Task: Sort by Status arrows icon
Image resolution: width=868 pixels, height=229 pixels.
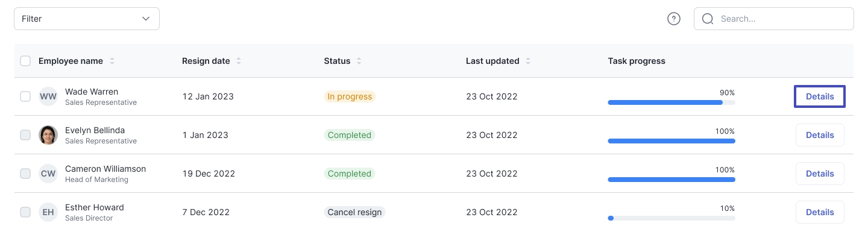Action: coord(359,61)
